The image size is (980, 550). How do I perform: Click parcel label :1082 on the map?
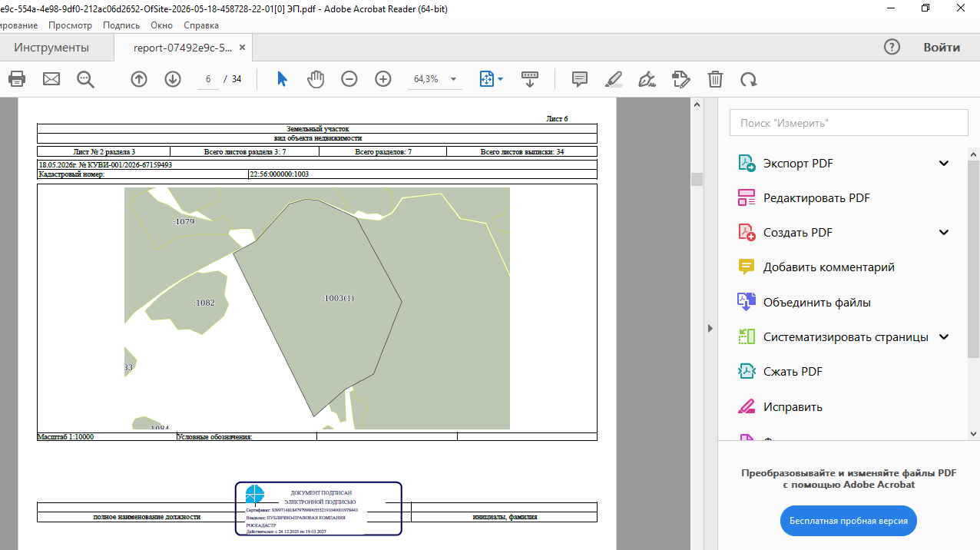click(x=204, y=303)
